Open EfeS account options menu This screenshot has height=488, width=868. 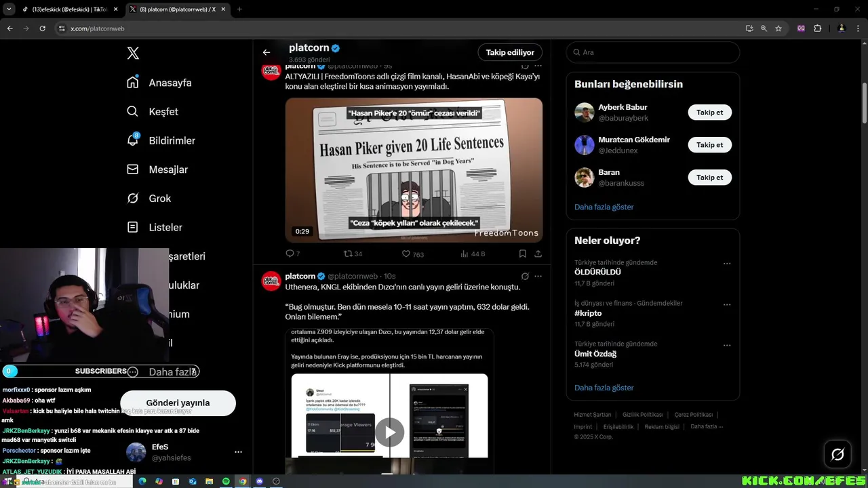click(x=238, y=452)
